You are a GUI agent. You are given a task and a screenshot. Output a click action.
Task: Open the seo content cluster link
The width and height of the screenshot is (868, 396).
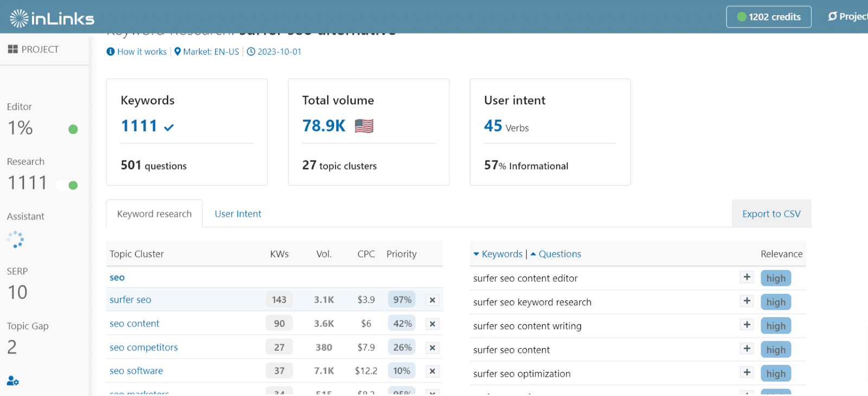point(135,323)
